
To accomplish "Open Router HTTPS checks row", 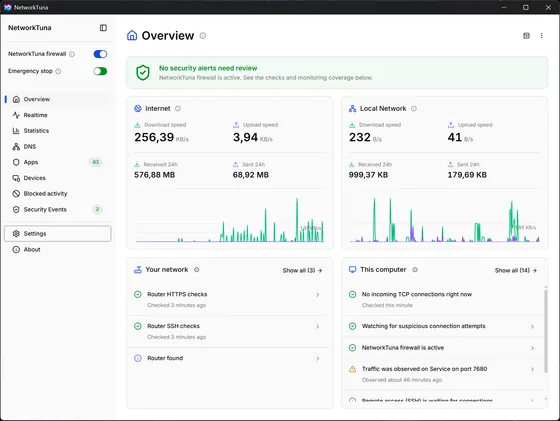I will click(228, 300).
